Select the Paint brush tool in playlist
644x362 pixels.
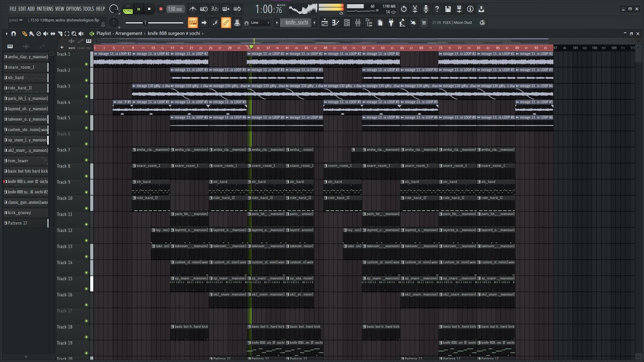(31, 34)
